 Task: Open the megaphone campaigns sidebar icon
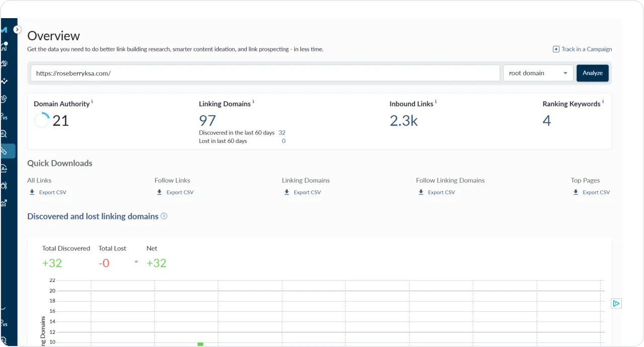(4, 63)
